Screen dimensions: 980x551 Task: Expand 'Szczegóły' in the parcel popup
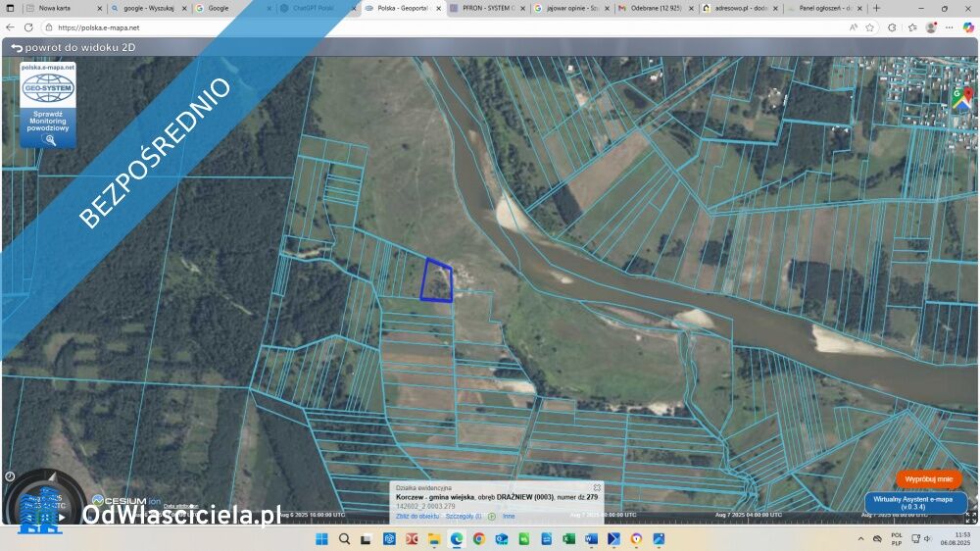point(464,516)
